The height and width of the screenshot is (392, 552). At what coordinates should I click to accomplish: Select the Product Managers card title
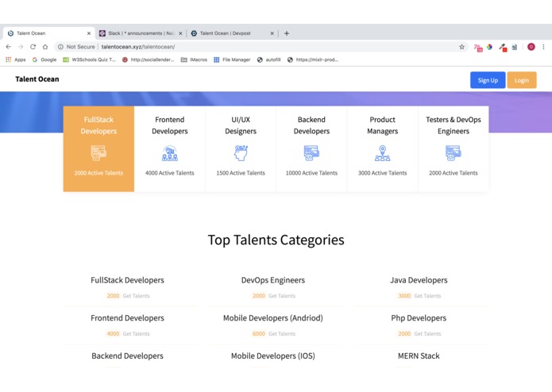(x=382, y=125)
